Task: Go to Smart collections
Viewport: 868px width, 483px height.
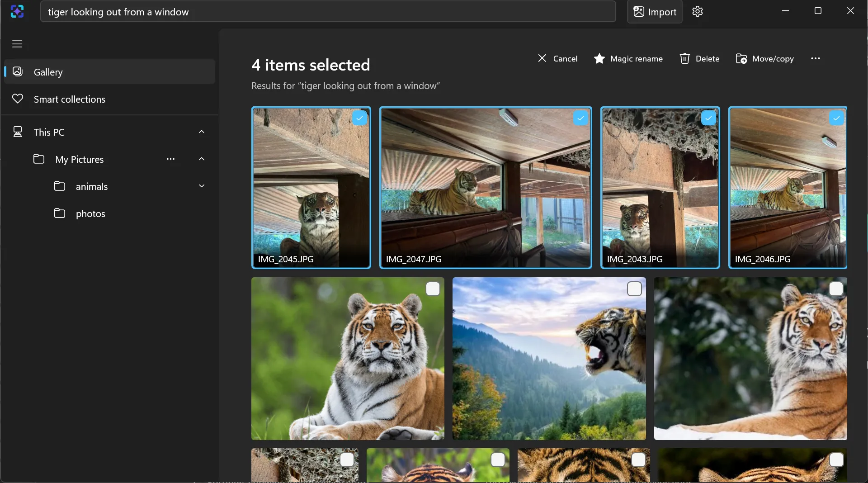Action: (109, 99)
